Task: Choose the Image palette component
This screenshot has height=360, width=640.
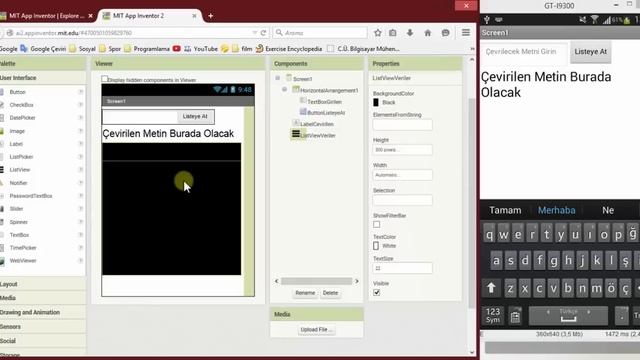Action: click(17, 131)
